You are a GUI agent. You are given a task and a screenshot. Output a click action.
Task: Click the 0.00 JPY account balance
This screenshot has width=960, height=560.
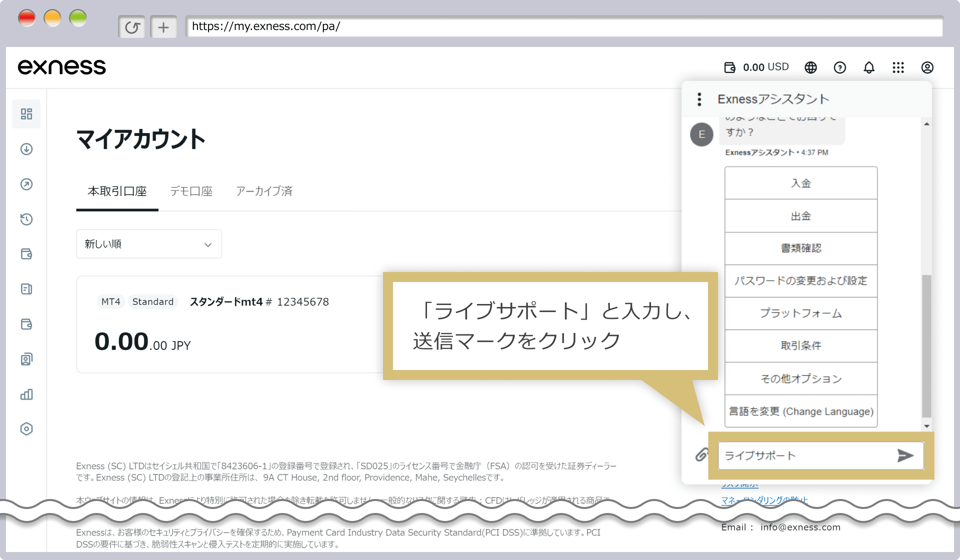142,342
